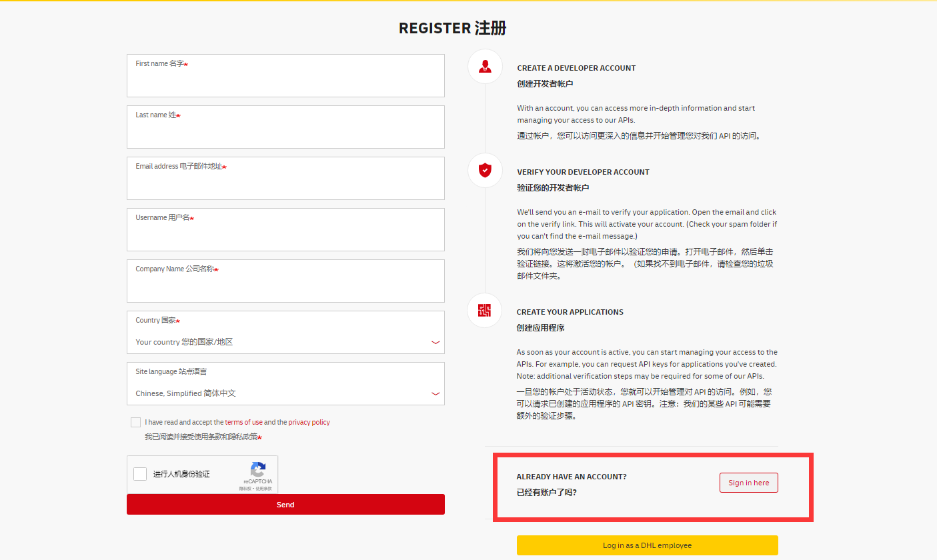Click the Company Name input field
Image resolution: width=937 pixels, height=560 pixels.
(x=285, y=287)
